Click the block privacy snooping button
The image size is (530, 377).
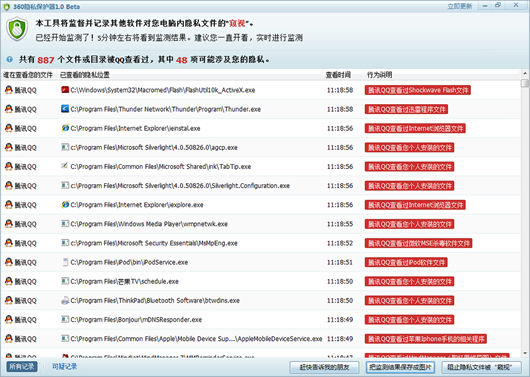coord(480,367)
